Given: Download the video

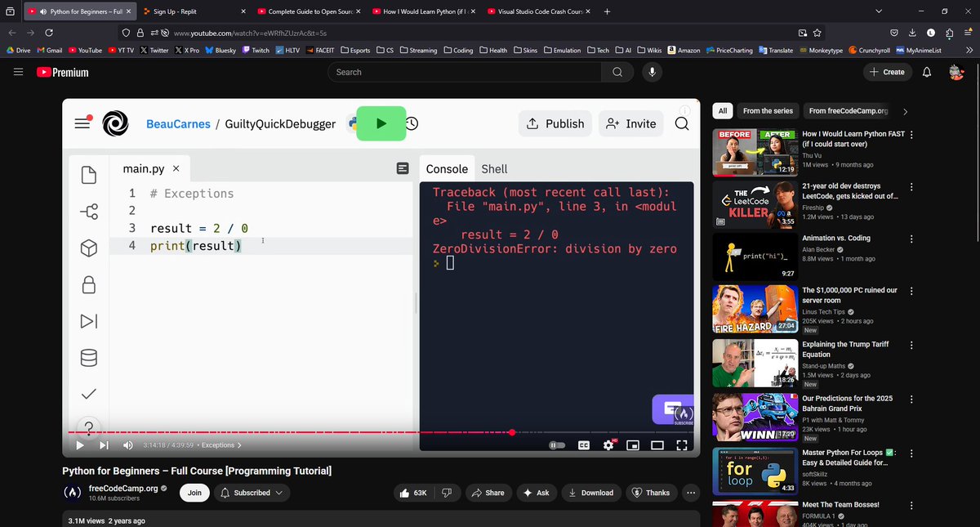Looking at the screenshot, I should point(590,493).
